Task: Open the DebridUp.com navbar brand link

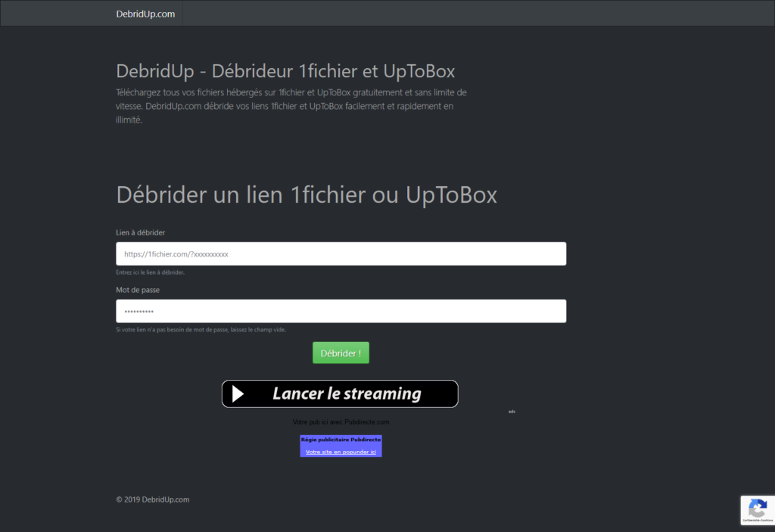Action: pyautogui.click(x=145, y=14)
